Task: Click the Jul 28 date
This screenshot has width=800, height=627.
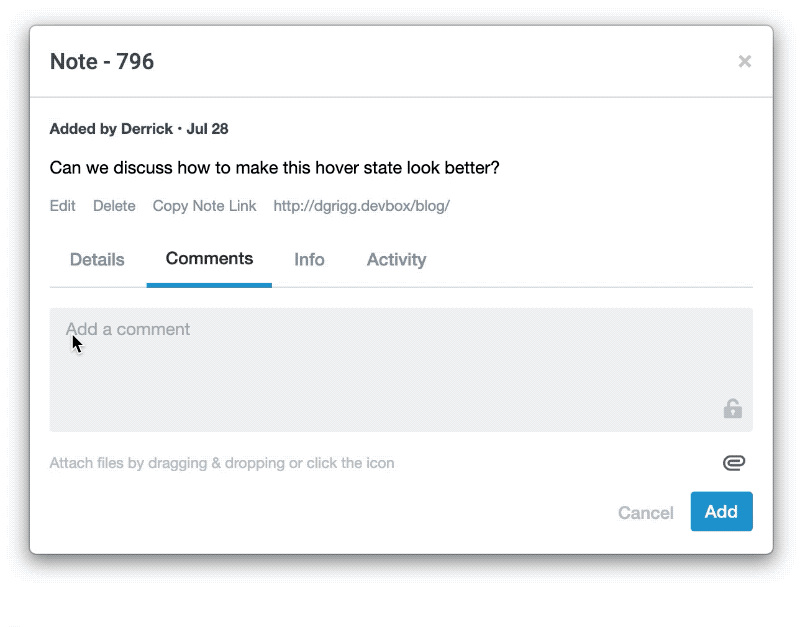Action: 207,129
